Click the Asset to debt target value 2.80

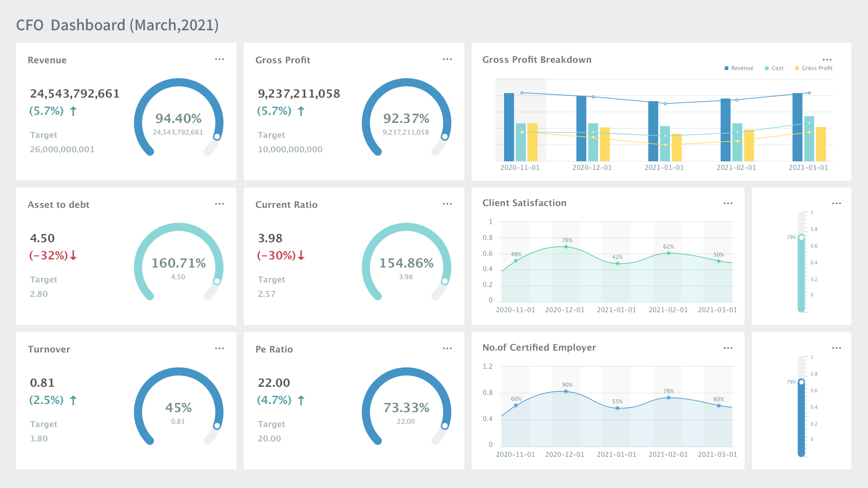39,294
